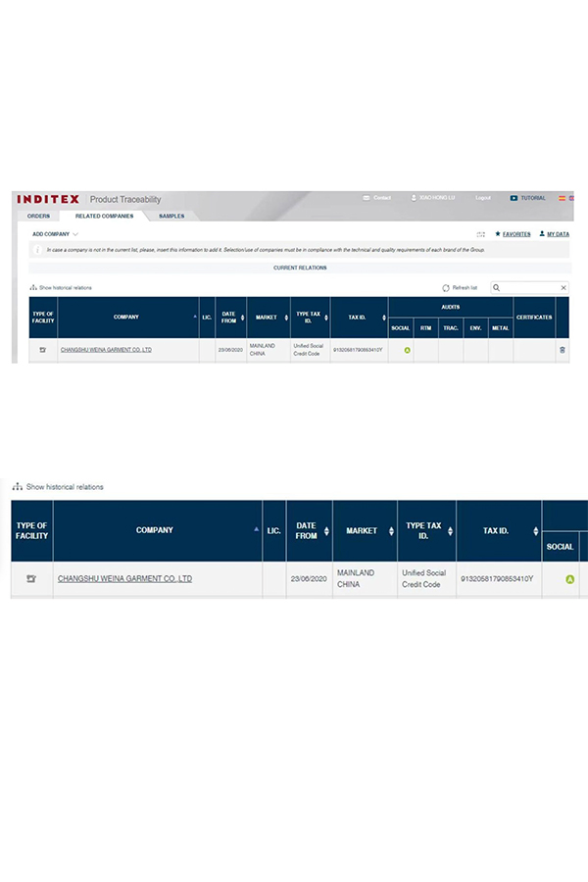
Task: Click the INDITEX logo
Action: [48, 199]
